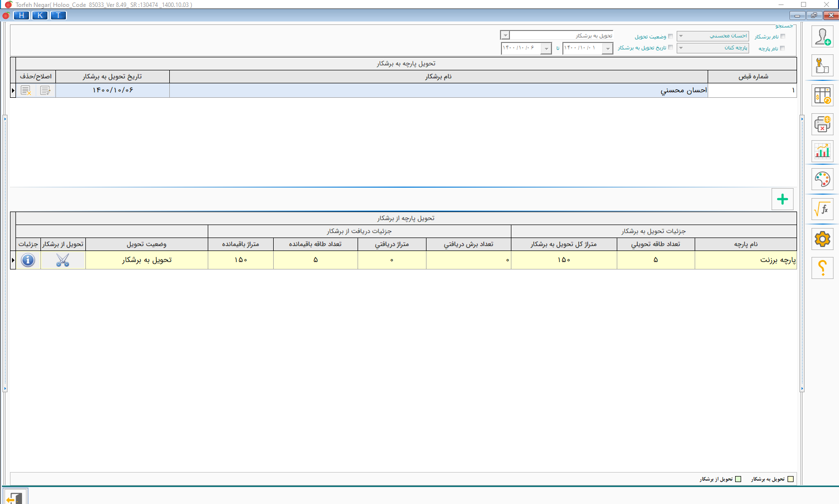
Task: Open the chart report icon
Action: pyautogui.click(x=823, y=151)
